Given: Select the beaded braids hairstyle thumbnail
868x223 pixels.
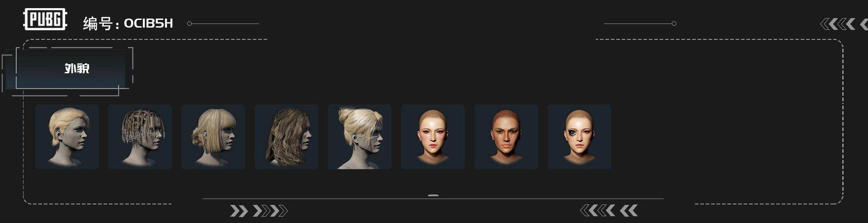Looking at the screenshot, I should tap(140, 137).
